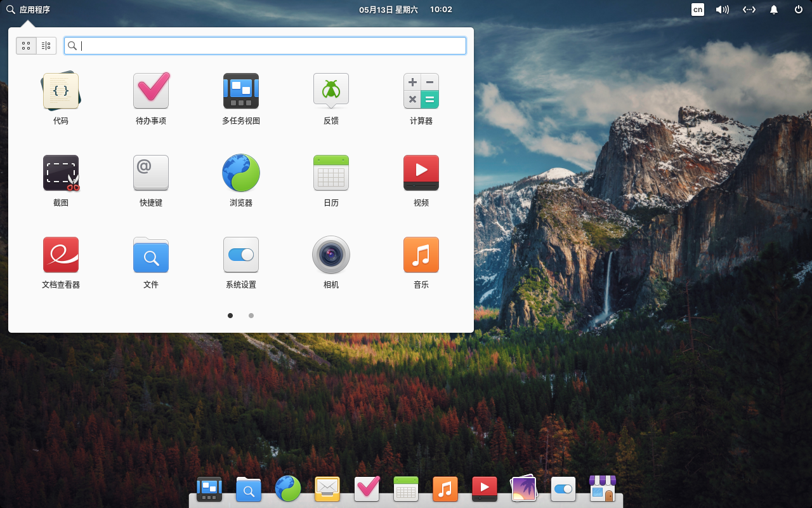The width and height of the screenshot is (812, 508).
Task: Open System Settings toggle icon in dock
Action: click(563, 489)
